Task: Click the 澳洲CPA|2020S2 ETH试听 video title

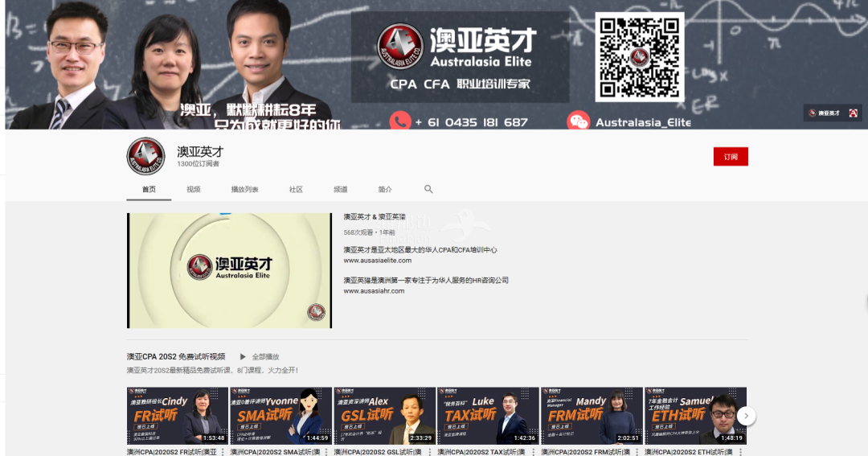Action: point(690,452)
